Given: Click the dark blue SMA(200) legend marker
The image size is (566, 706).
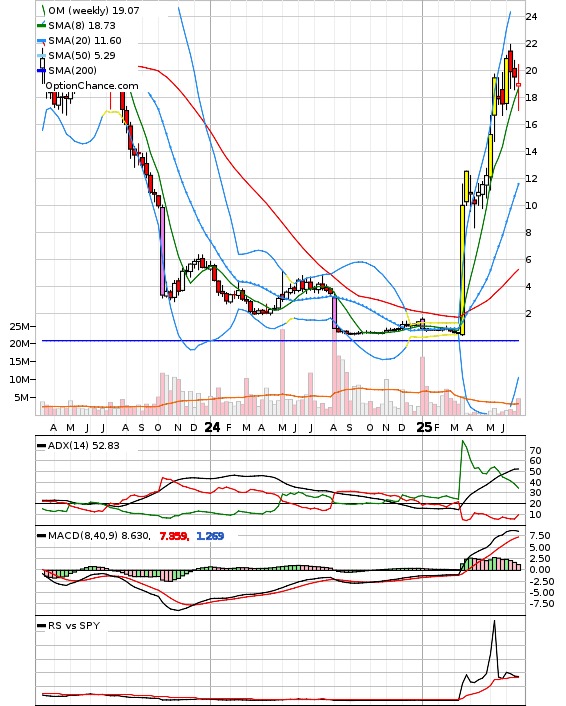Looking at the screenshot, I should (41, 70).
